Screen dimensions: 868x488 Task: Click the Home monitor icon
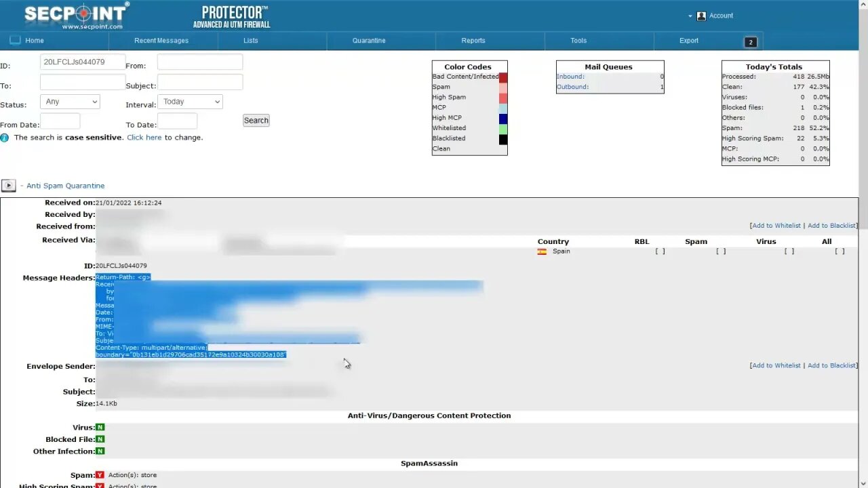tap(15, 41)
